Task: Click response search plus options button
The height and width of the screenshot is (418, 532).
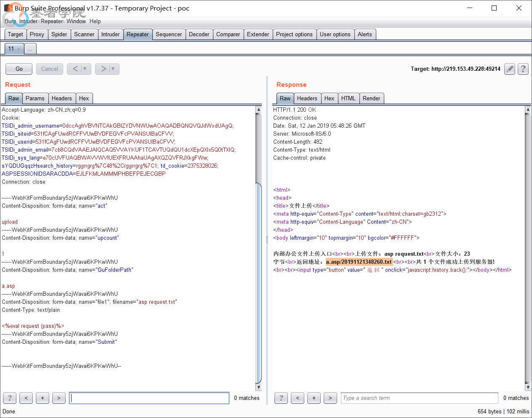Action: click(x=314, y=398)
